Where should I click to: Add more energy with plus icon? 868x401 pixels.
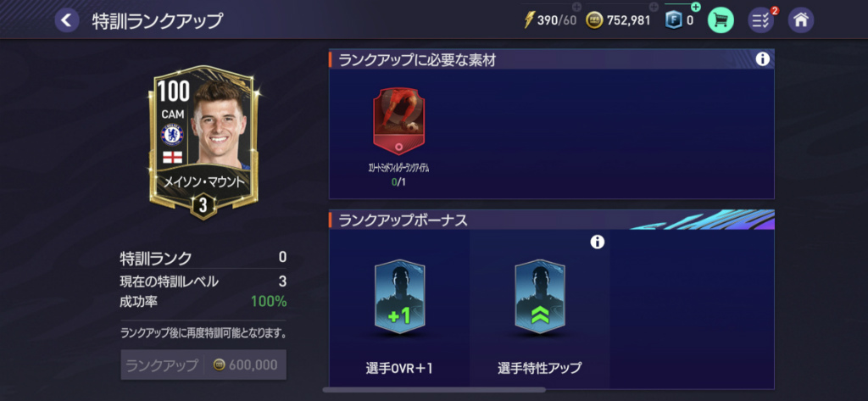pos(576,7)
